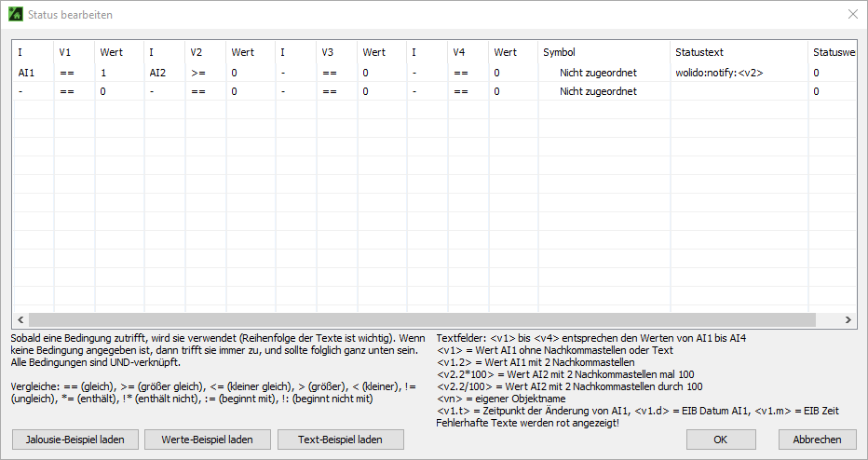868x460 pixels.
Task: Cancel with the Abbrechen button
Action: [x=817, y=440]
